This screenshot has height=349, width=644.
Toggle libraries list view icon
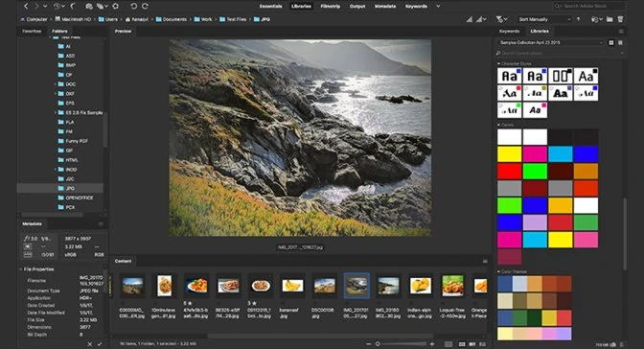pos(620,43)
